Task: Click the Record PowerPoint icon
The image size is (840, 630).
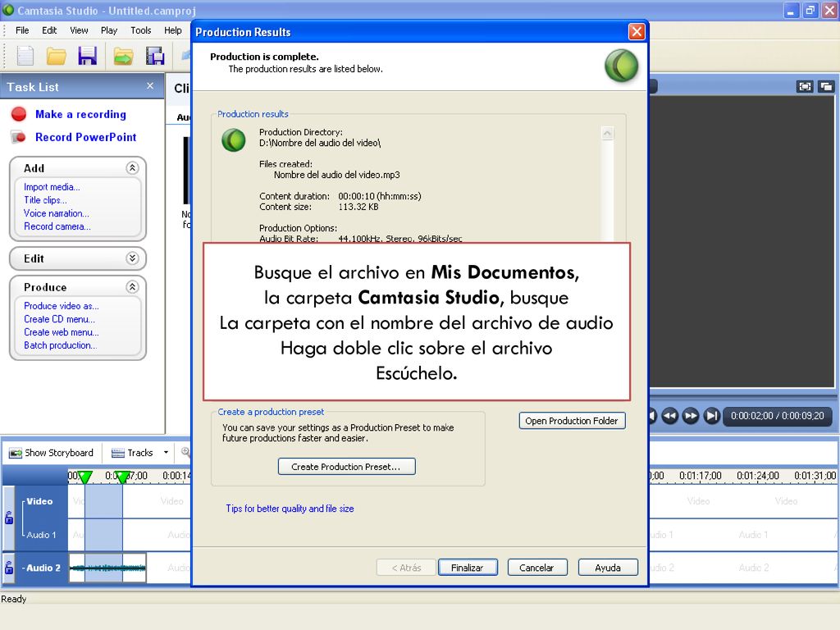Action: tap(19, 137)
